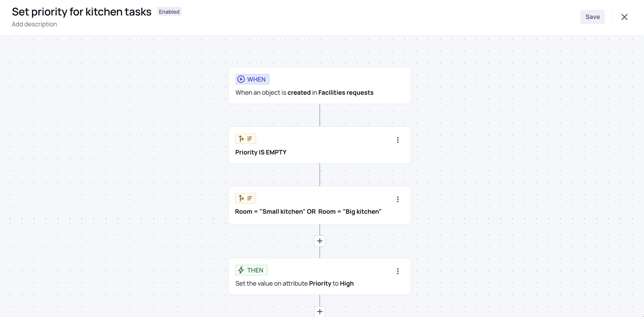The height and width of the screenshot is (317, 644).
Task: Click the plus icon above the THEN block
Action: point(319,241)
